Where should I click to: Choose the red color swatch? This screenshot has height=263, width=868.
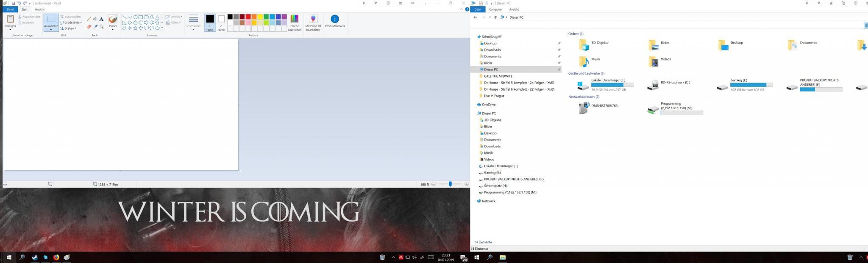(248, 17)
